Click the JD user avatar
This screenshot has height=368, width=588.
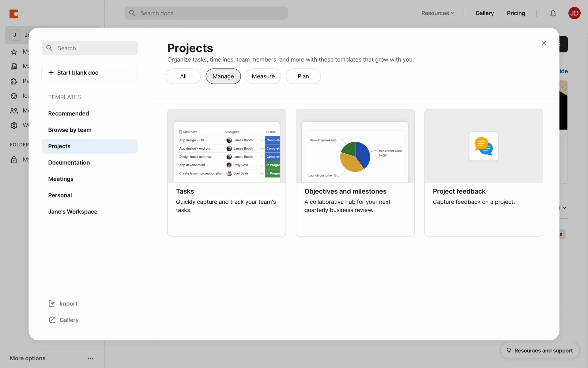pyautogui.click(x=574, y=13)
